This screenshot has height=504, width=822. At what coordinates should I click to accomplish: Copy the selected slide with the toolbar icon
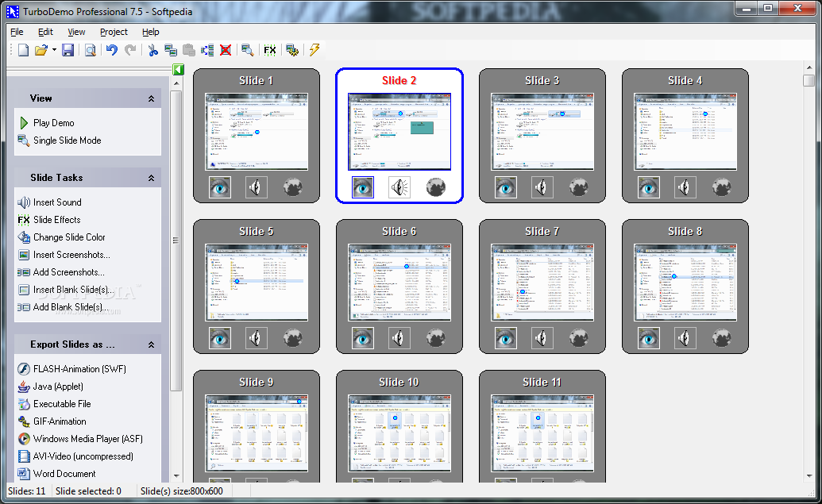(171, 50)
